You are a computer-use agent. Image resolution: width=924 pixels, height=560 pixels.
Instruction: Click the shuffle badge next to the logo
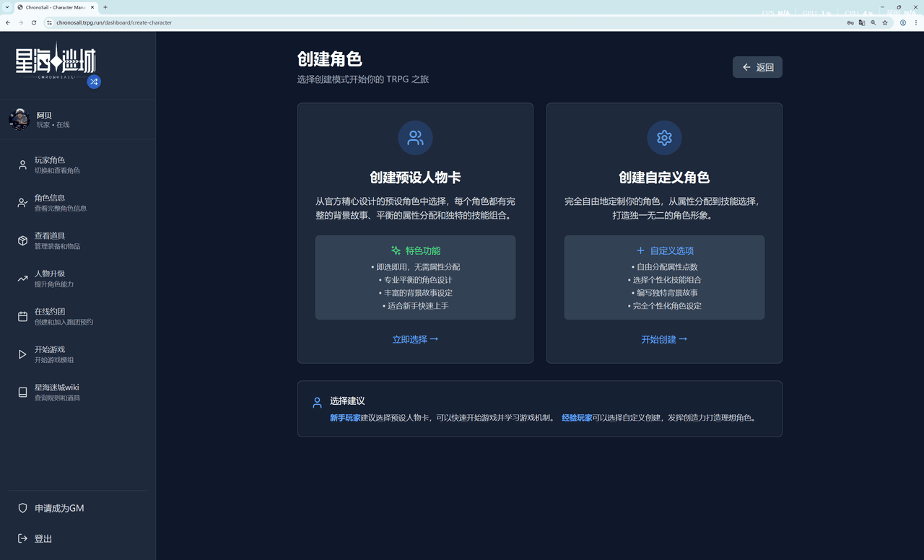point(94,82)
